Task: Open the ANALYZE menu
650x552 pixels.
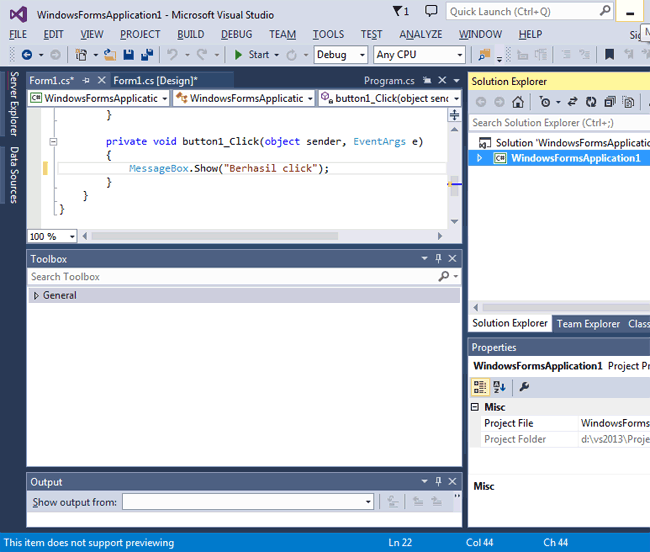Action: (x=420, y=34)
